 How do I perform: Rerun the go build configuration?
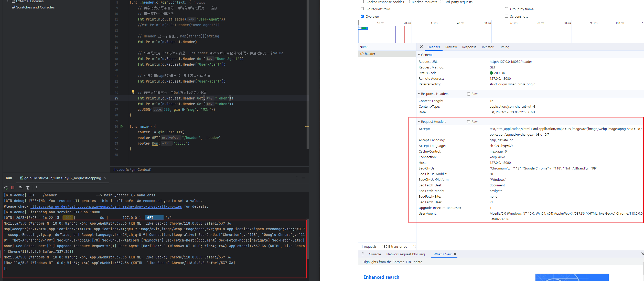coord(6,188)
